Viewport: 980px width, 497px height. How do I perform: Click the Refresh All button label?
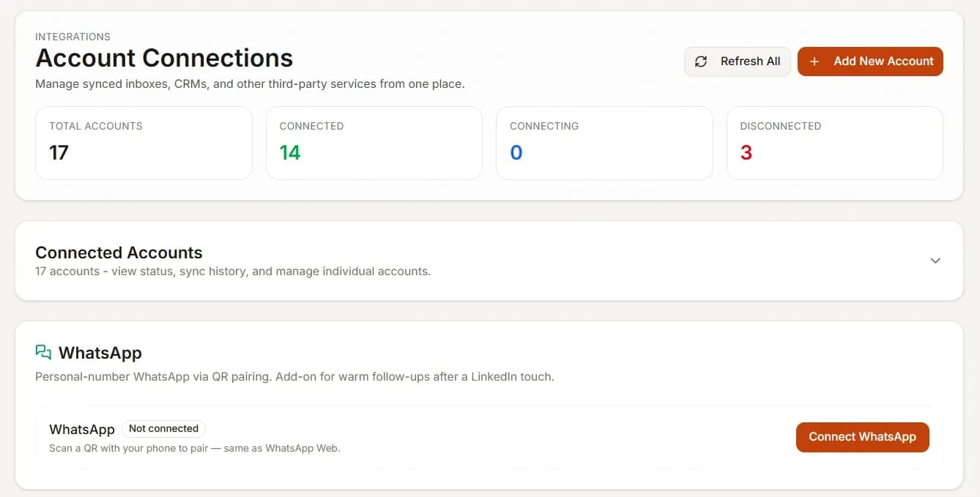point(750,61)
